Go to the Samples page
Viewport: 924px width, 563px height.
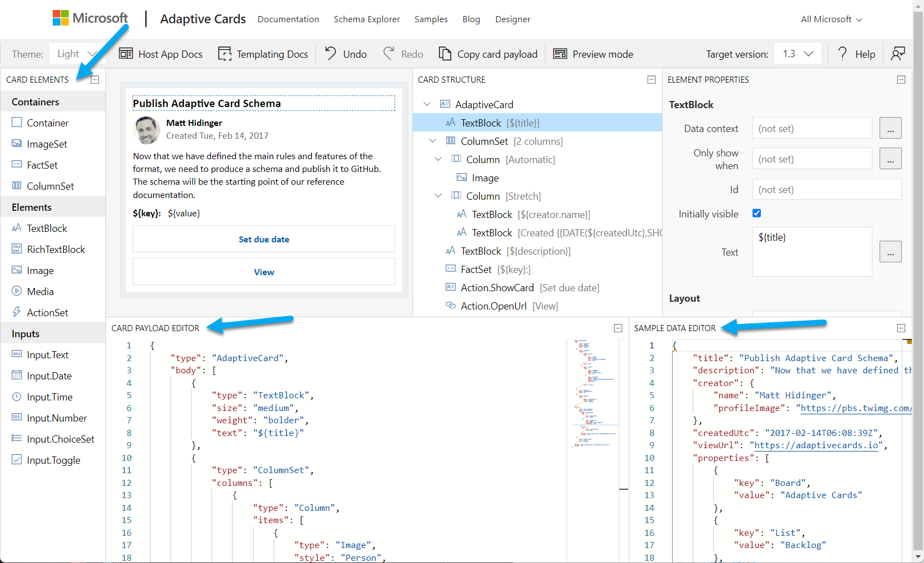pos(431,19)
